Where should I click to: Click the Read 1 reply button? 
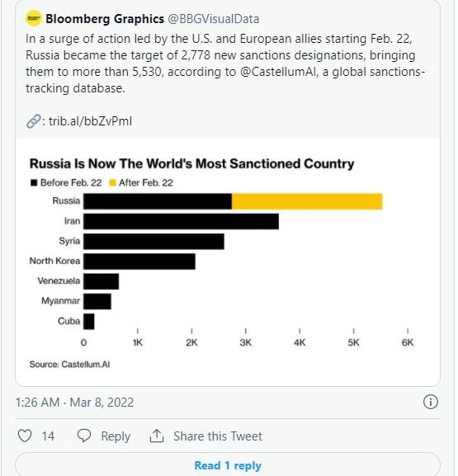228,465
